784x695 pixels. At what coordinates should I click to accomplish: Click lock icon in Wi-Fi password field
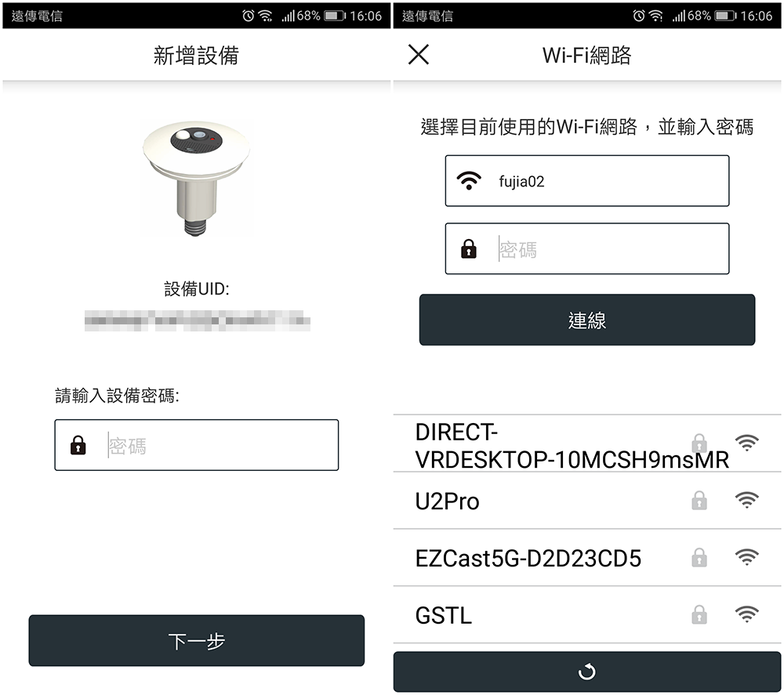point(469,248)
